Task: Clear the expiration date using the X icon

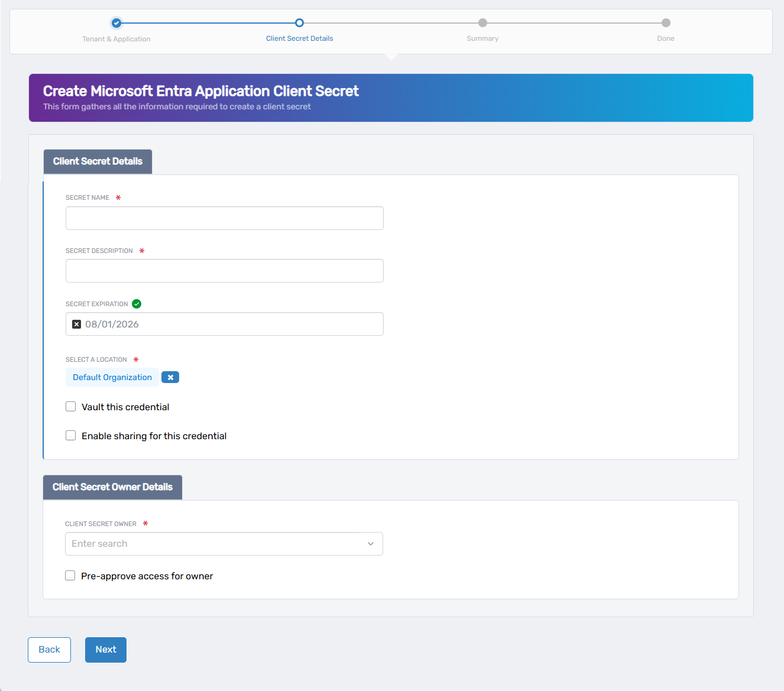Action: [x=76, y=324]
